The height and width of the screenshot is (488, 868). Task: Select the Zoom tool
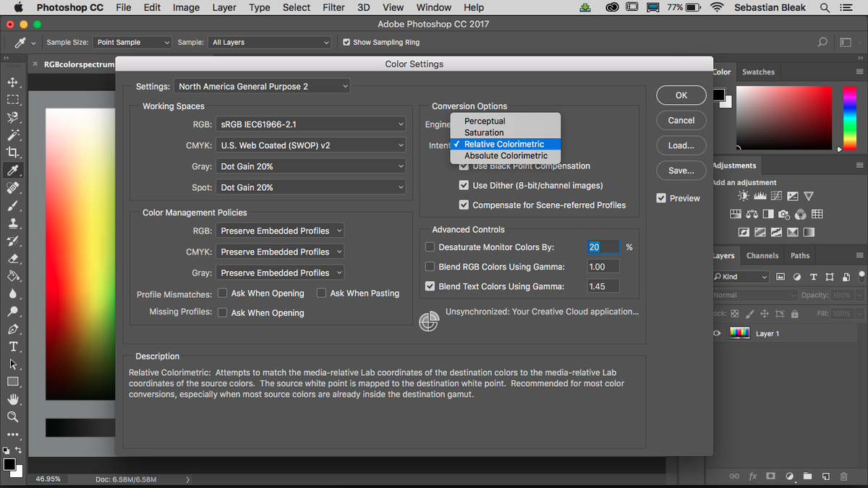[x=14, y=416]
